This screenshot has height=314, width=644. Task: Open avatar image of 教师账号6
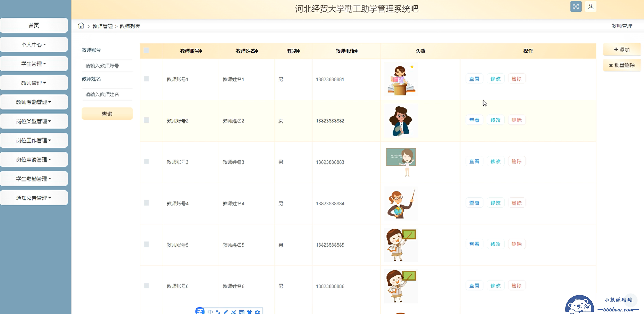click(401, 286)
